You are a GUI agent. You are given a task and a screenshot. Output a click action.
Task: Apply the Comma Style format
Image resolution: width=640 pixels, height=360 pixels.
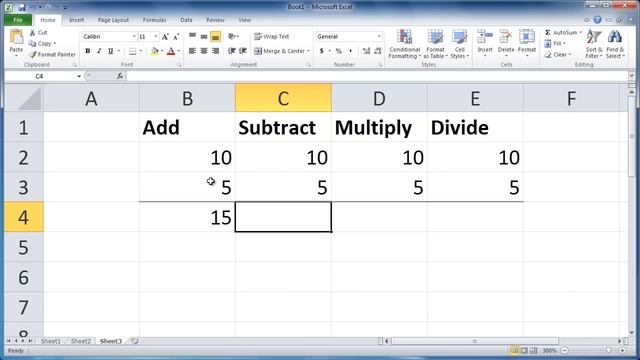pos(350,51)
